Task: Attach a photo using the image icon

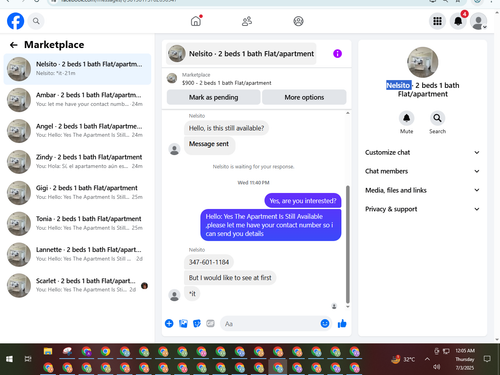Action: [183, 323]
